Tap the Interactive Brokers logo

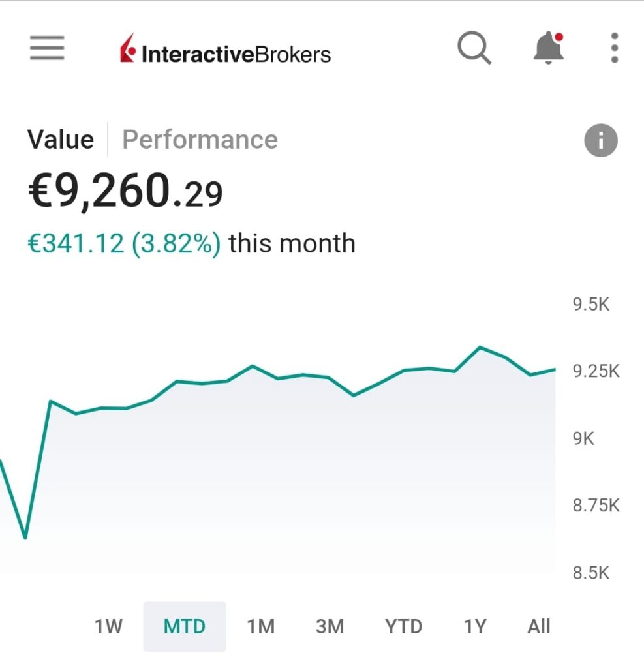pyautogui.click(x=225, y=52)
